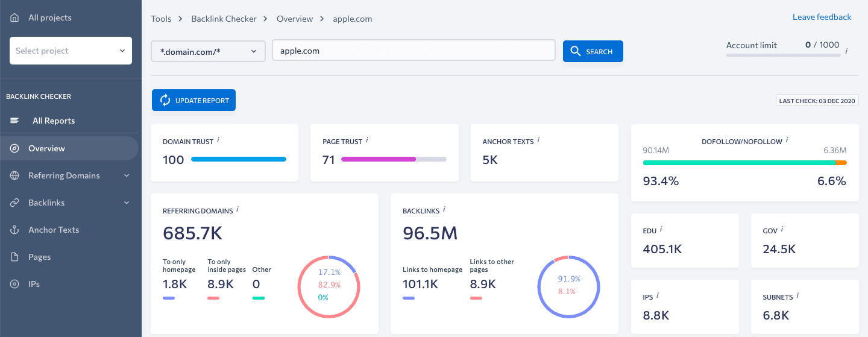The height and width of the screenshot is (337, 868).
Task: Click Tools in the breadcrumb
Action: pyautogui.click(x=161, y=19)
